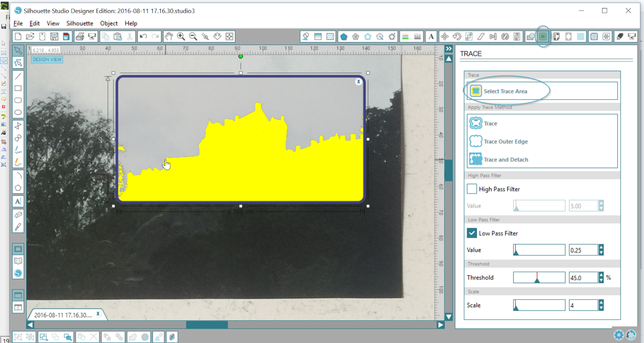
Task: Select the Eraser tool
Action: tap(18, 215)
